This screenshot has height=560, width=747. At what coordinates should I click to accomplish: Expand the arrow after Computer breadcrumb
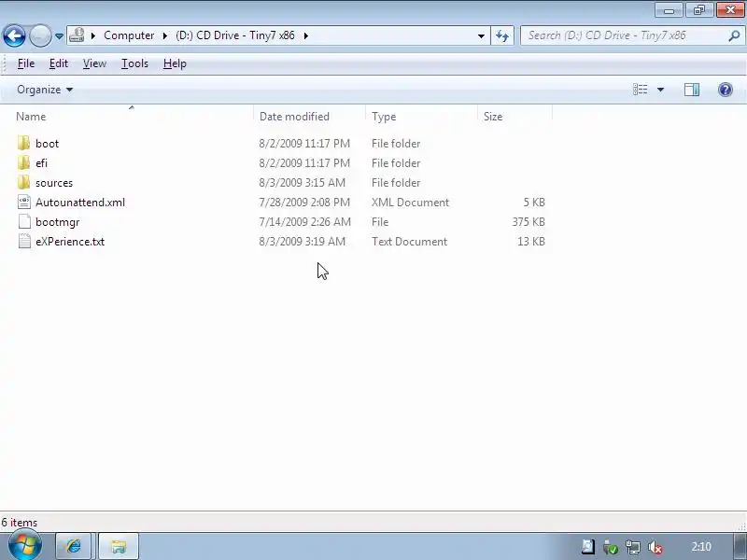coord(165,35)
